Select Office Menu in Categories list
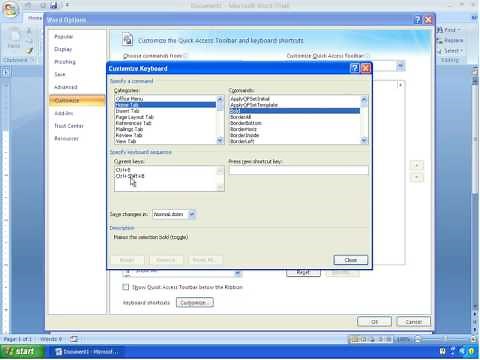 coord(165,99)
